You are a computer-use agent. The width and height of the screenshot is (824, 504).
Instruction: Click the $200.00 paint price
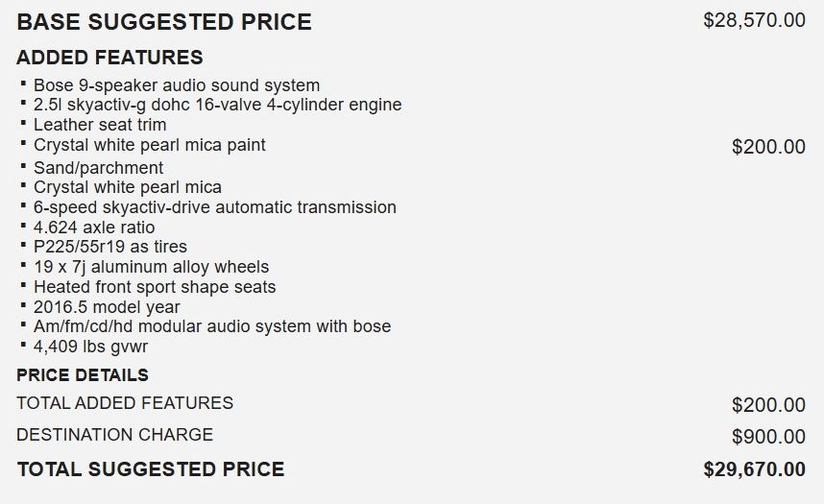[768, 147]
